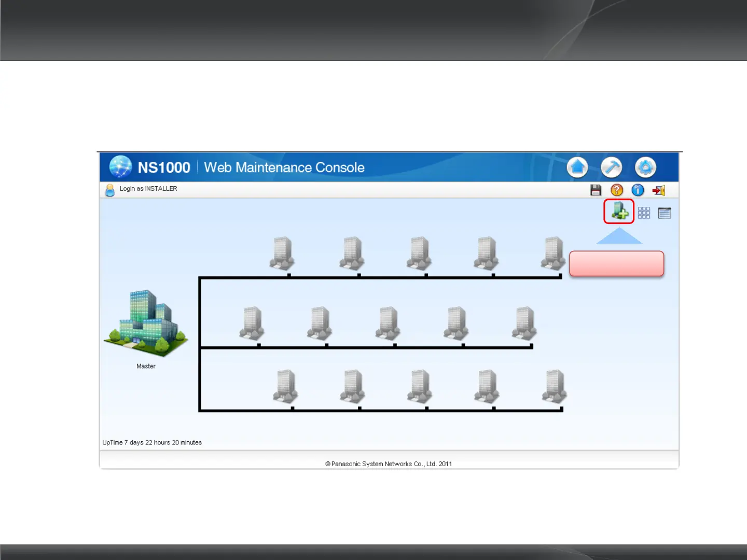Click the NS1000 globe logo
Screen dimensions: 747x560
121,167
